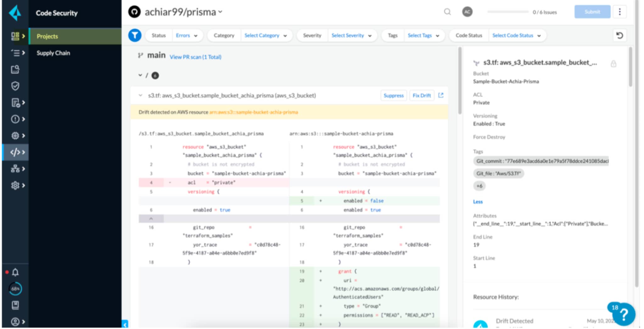
Task: Open View PR scan (1 Total) link
Action: (x=195, y=57)
